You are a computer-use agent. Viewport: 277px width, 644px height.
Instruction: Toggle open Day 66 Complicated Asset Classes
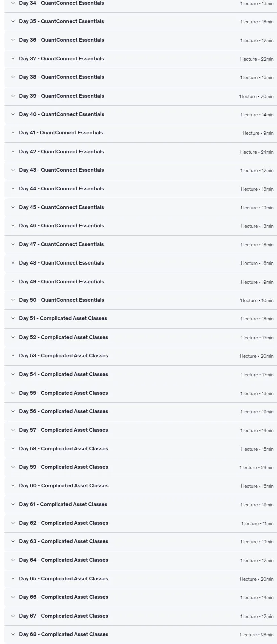click(140, 597)
